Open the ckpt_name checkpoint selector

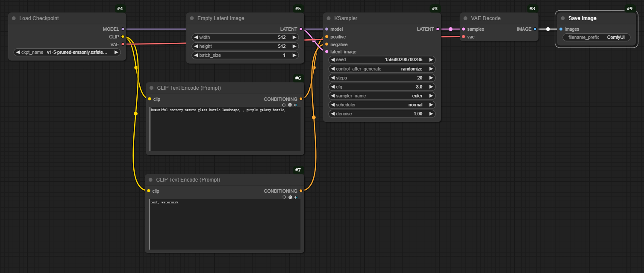coord(67,52)
